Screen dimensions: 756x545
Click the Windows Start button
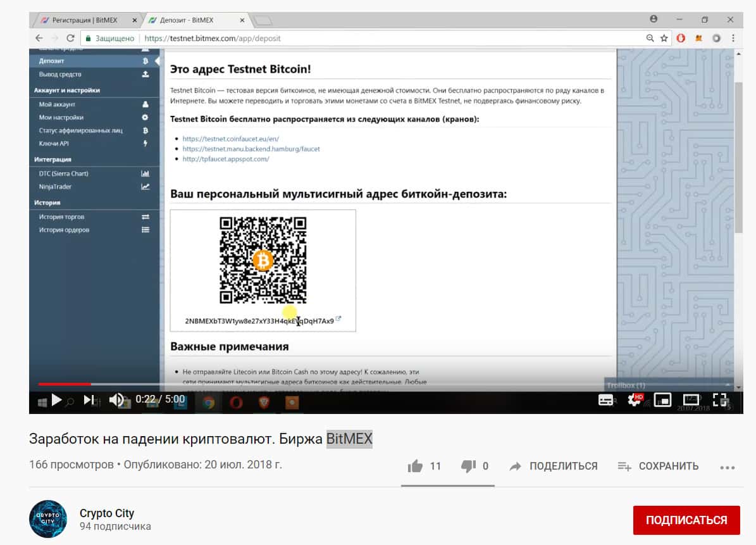[x=42, y=402]
